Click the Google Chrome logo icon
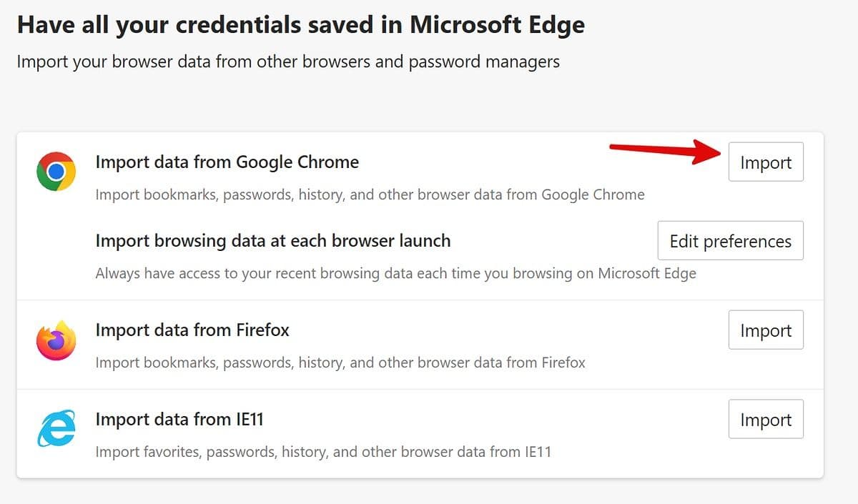858x504 pixels. point(56,172)
